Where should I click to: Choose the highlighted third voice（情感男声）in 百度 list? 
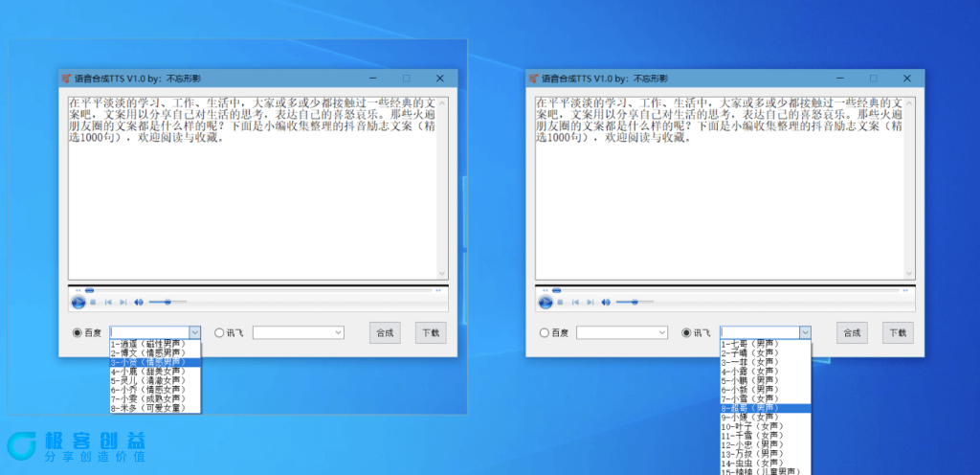[155, 362]
